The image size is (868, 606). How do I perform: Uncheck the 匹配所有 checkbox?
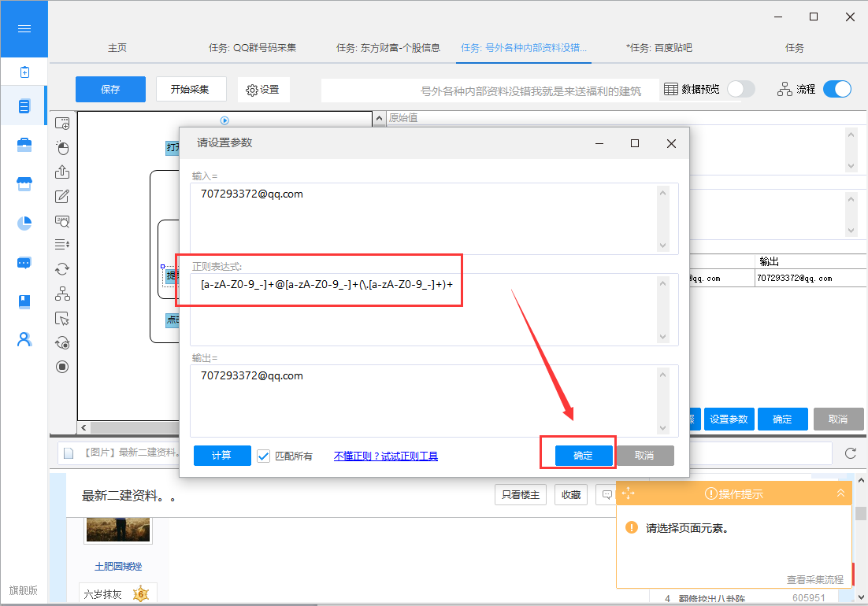(264, 456)
